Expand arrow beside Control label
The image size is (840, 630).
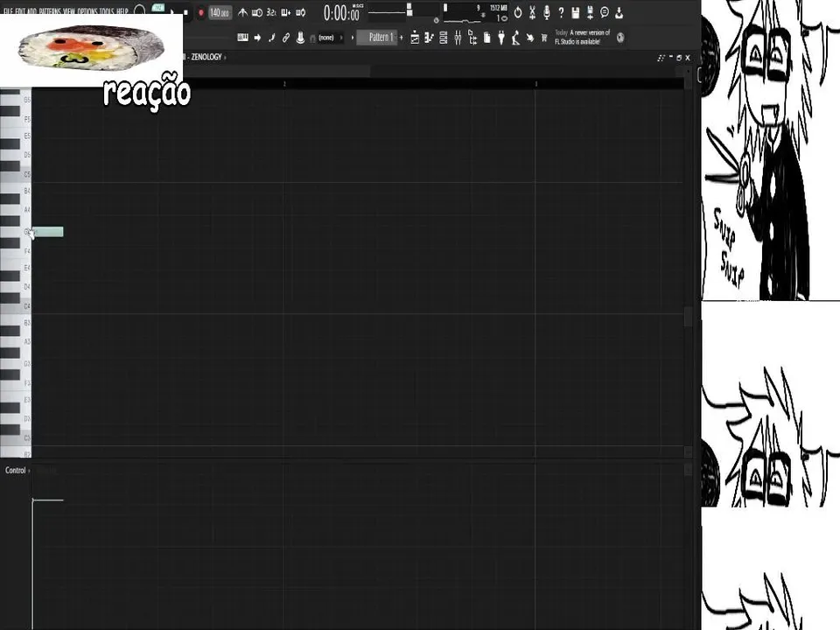29,471
